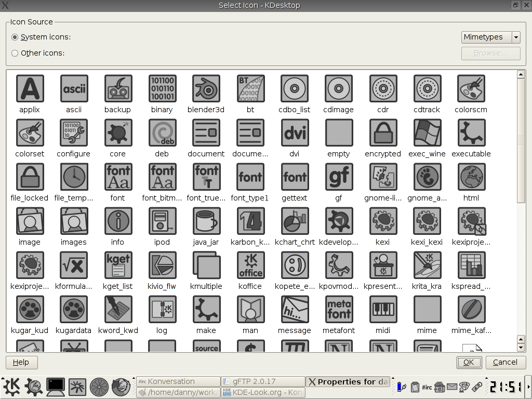The image size is (532, 399).
Task: Switch to gFTP 2.0.17 taskbar entry
Action: point(263,381)
